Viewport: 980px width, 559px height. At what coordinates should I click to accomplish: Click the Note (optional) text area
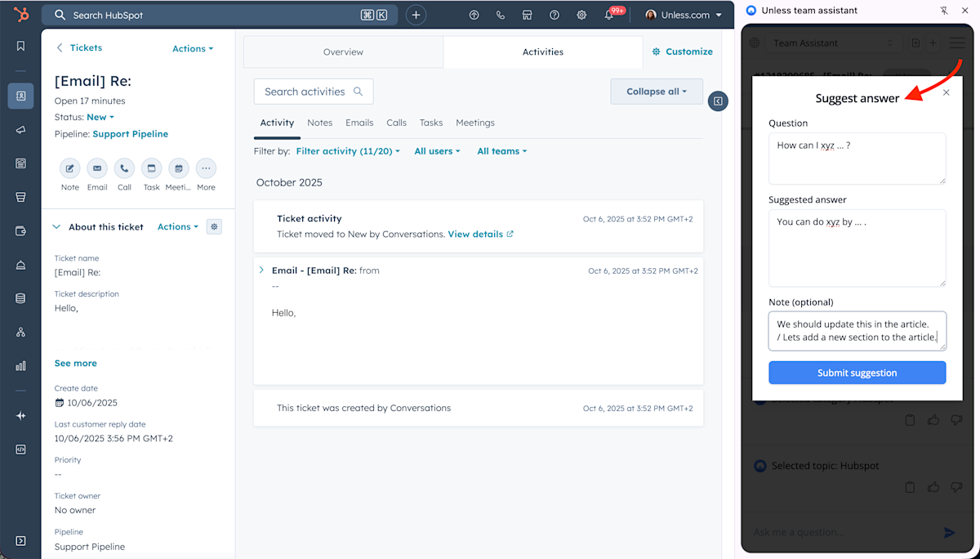click(857, 331)
